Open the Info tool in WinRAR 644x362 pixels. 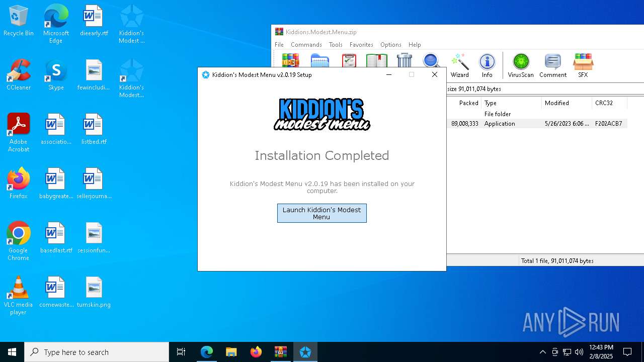[487, 66]
